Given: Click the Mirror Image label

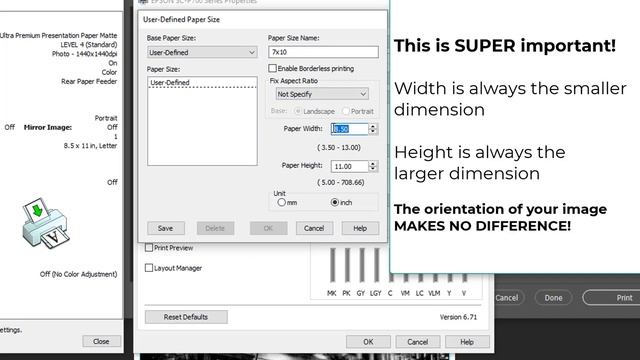Looking at the screenshot, I should [48, 127].
